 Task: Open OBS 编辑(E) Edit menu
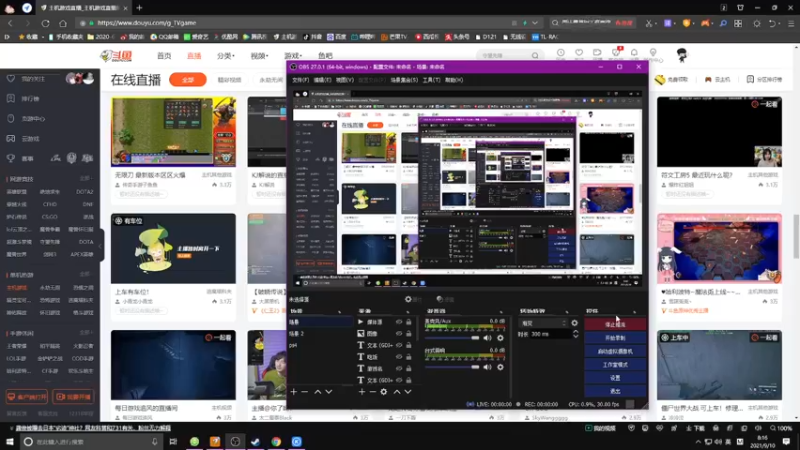tap(322, 80)
